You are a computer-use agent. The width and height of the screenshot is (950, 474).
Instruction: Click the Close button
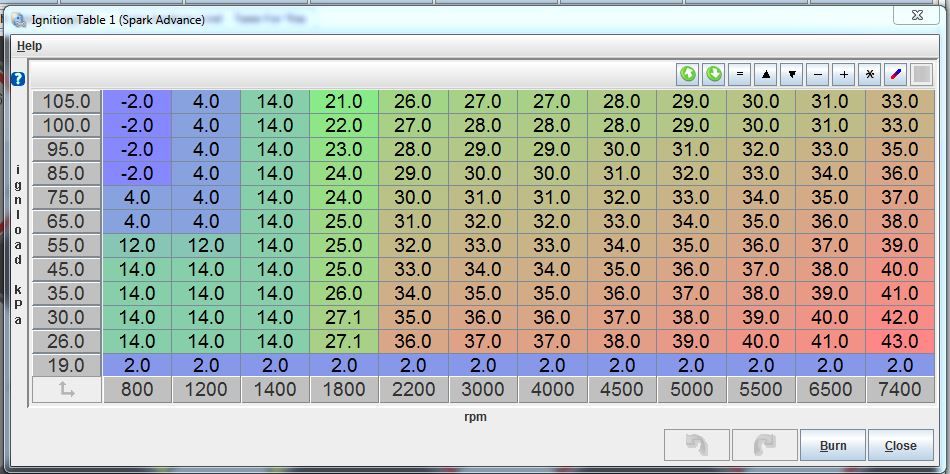click(x=900, y=446)
